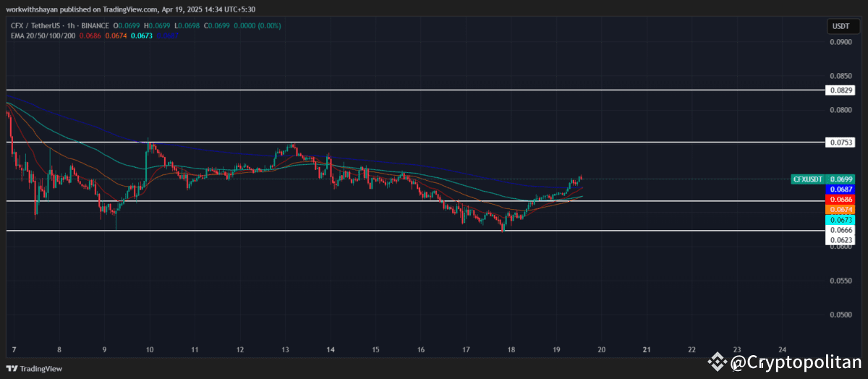Click the blue 0.0687 EMA price label
868x379 pixels.
pos(841,189)
